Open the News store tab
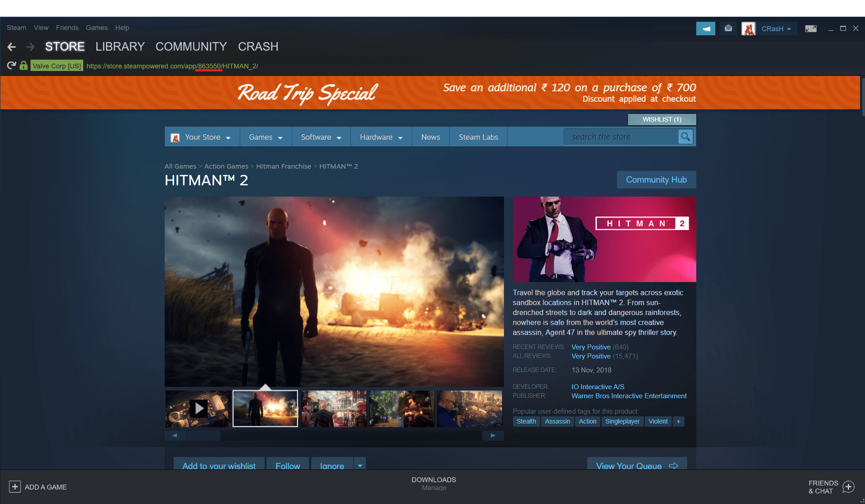Image resolution: width=865 pixels, height=504 pixels. click(431, 137)
